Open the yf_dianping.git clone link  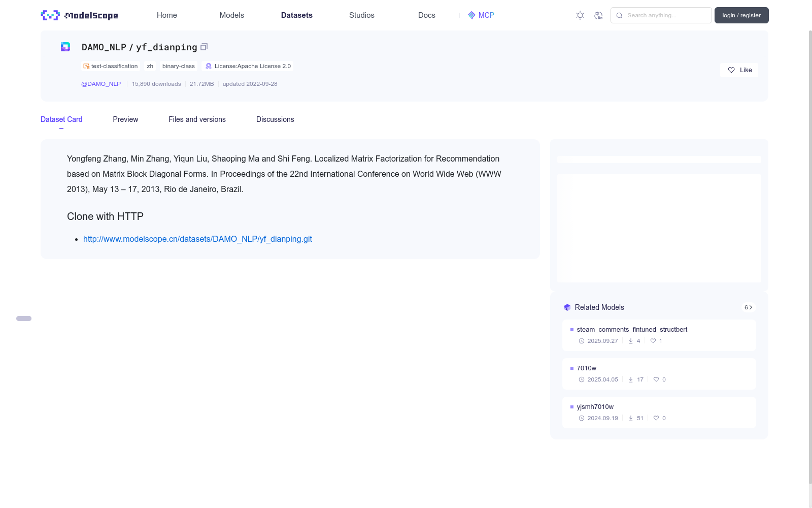tap(197, 239)
